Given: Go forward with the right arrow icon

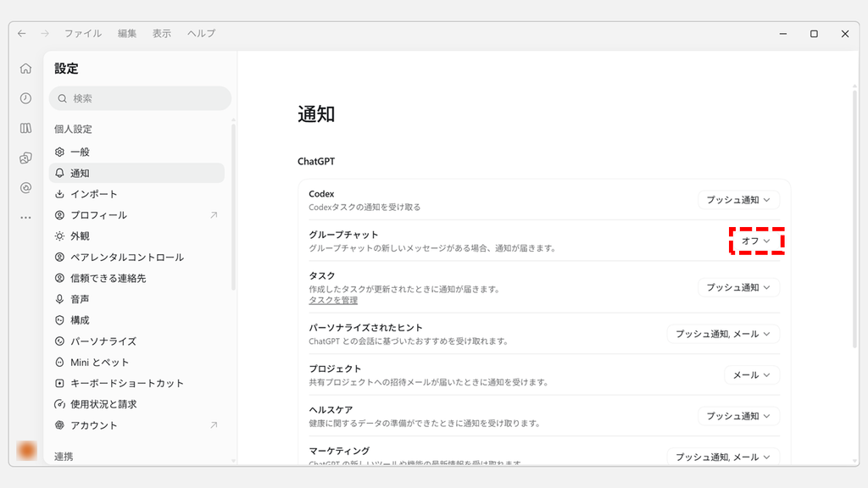Looking at the screenshot, I should pos(45,34).
